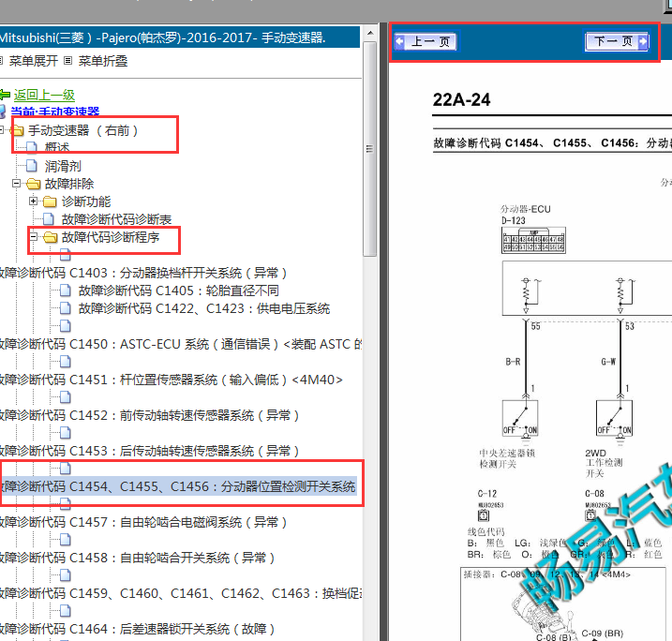The width and height of the screenshot is (672, 641).
Task: Collapse the 故障代码诊断程序 tree node
Action: pos(33,237)
